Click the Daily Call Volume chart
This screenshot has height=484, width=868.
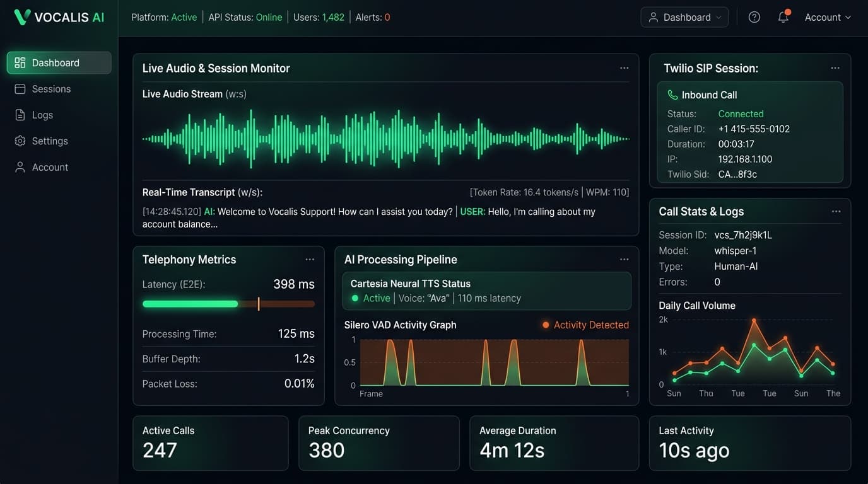[754, 352]
